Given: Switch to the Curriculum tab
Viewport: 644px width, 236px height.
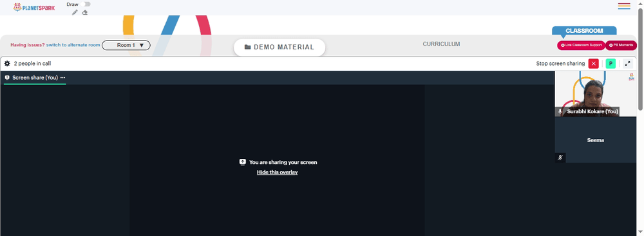Looking at the screenshot, I should click(x=441, y=44).
